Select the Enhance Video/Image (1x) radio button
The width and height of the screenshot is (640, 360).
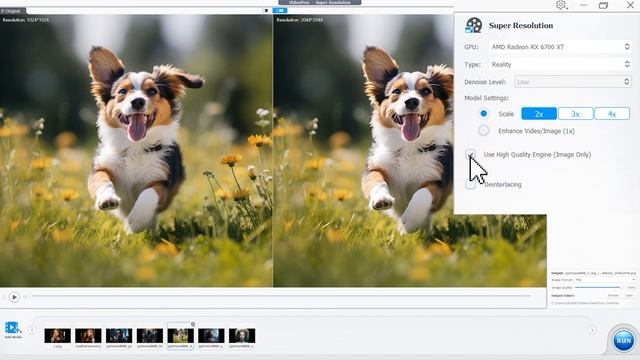point(484,131)
